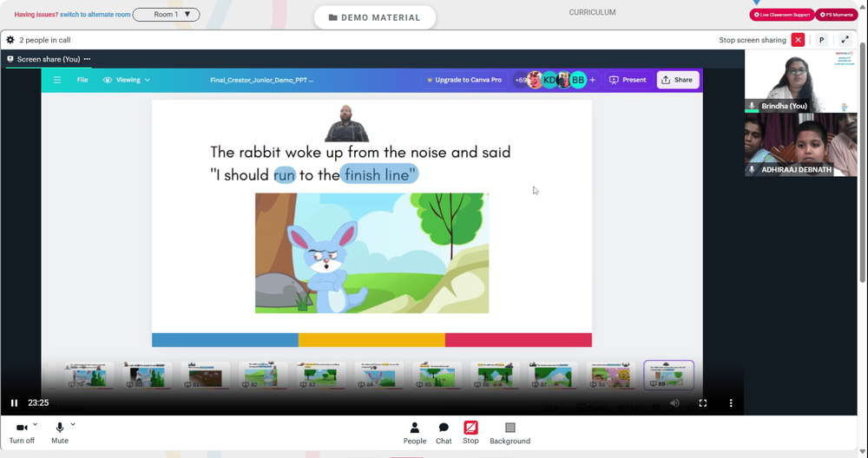Open the call settings gear
This screenshot has height=458, width=868.
pos(10,40)
